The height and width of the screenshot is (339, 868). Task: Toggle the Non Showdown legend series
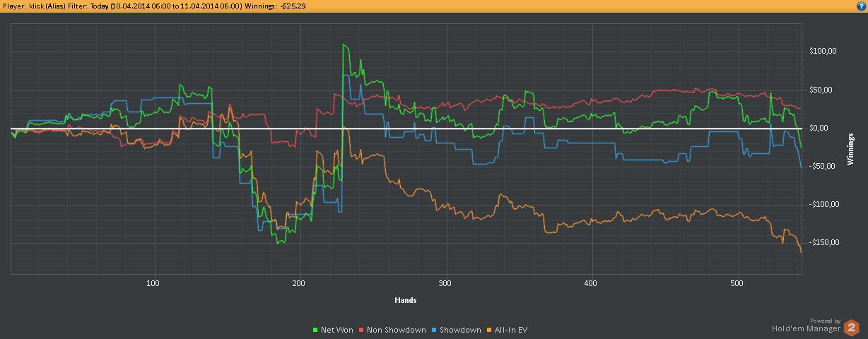pyautogui.click(x=392, y=330)
